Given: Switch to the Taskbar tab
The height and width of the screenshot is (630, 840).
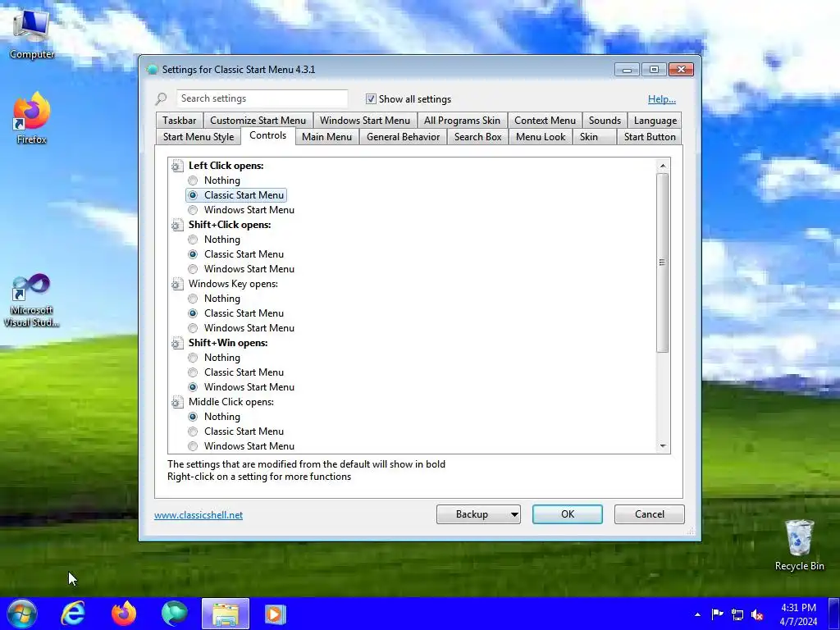Looking at the screenshot, I should tap(180, 121).
